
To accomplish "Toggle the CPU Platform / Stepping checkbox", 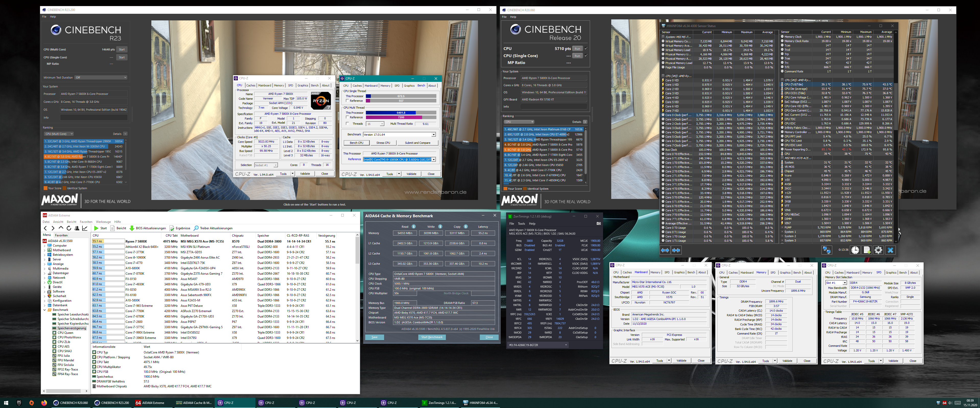I will 94,357.
